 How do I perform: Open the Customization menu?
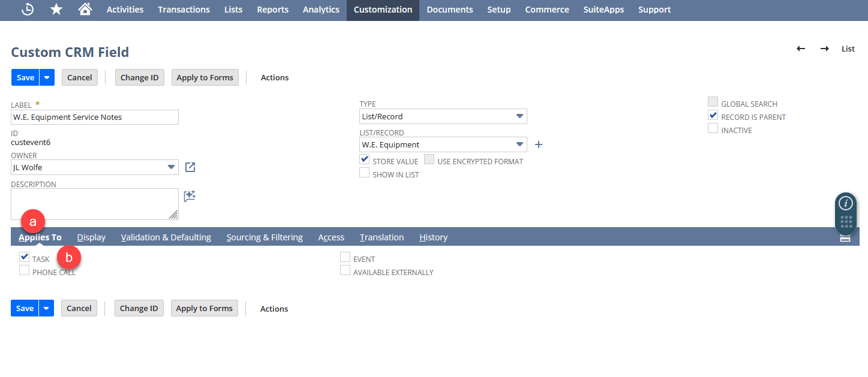click(x=383, y=10)
